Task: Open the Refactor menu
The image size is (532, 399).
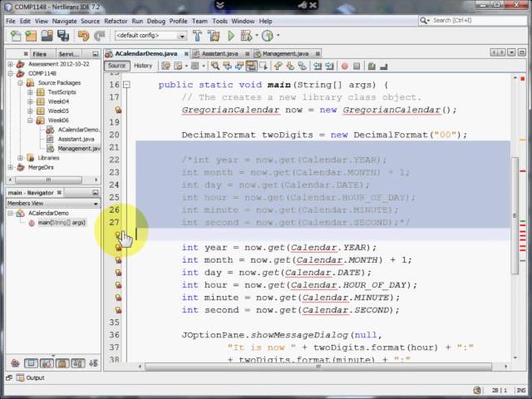Action: tap(116, 21)
